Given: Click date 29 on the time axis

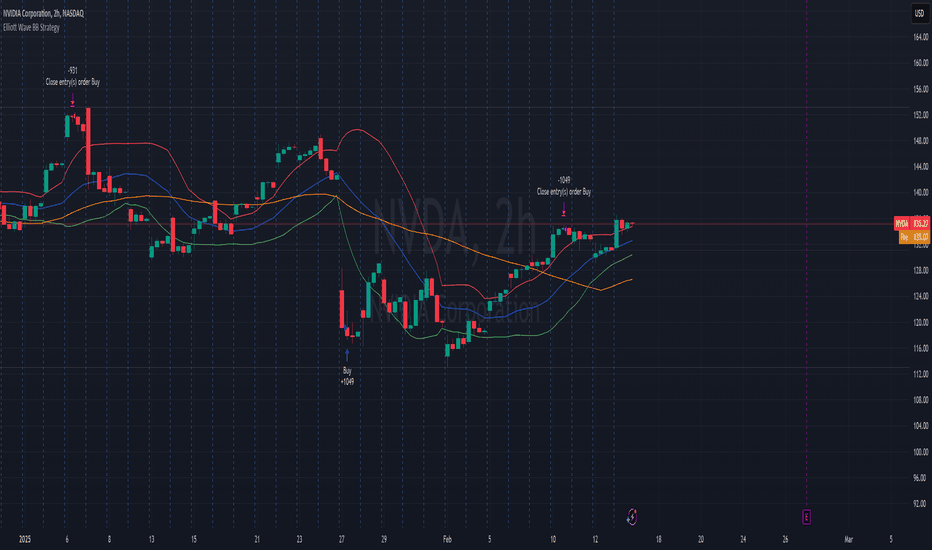Looking at the screenshot, I should point(384,539).
